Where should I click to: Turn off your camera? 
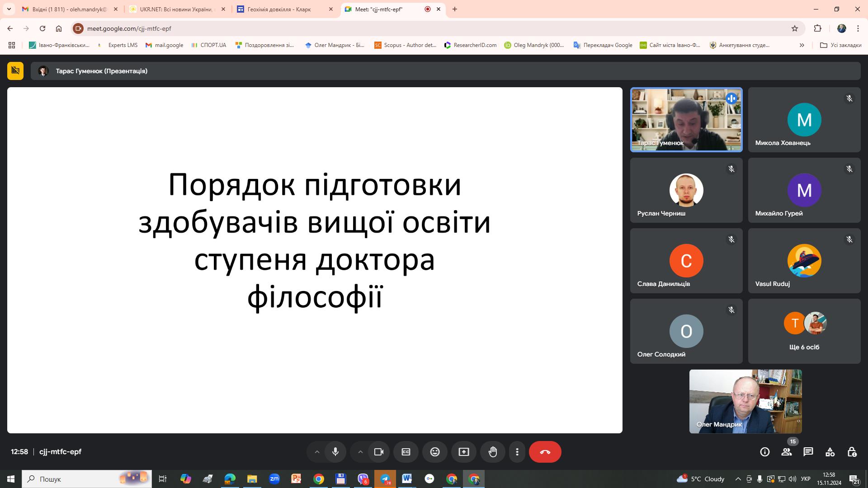click(379, 451)
